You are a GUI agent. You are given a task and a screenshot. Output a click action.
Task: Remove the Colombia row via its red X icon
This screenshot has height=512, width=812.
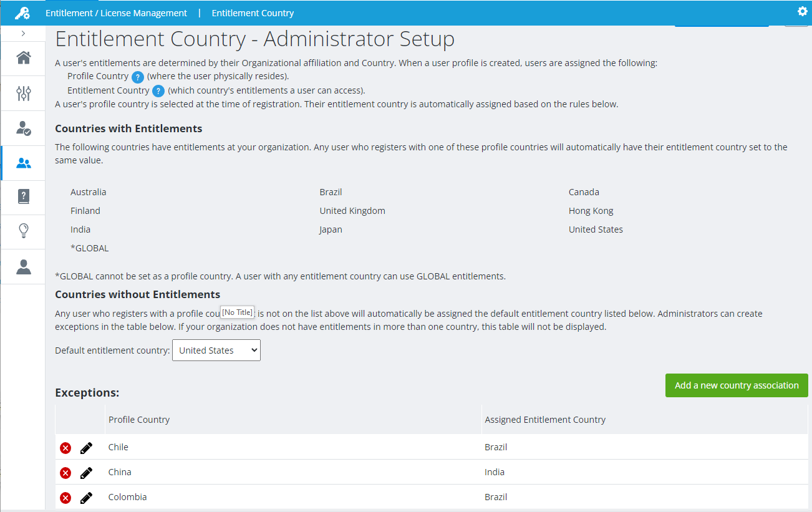(x=65, y=497)
